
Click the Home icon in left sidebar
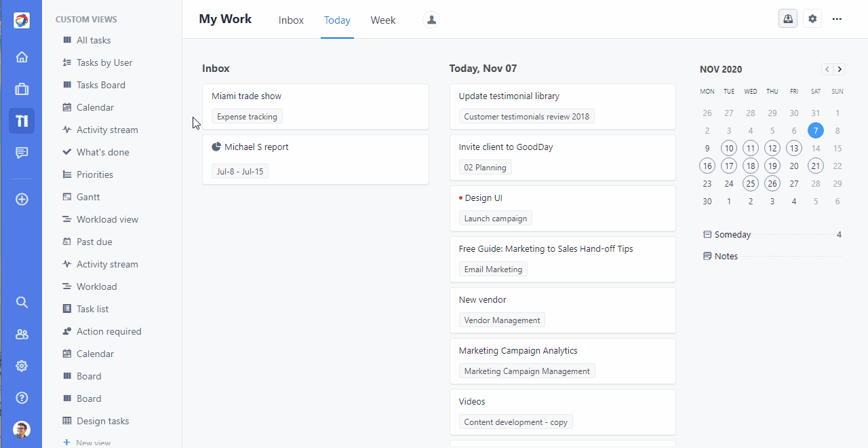(22, 57)
